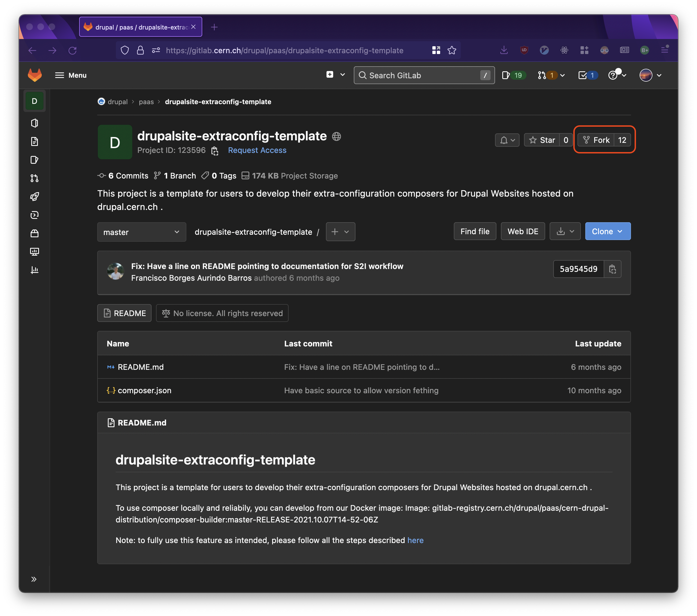
Task: Open master branch selector dropdown
Action: 142,232
